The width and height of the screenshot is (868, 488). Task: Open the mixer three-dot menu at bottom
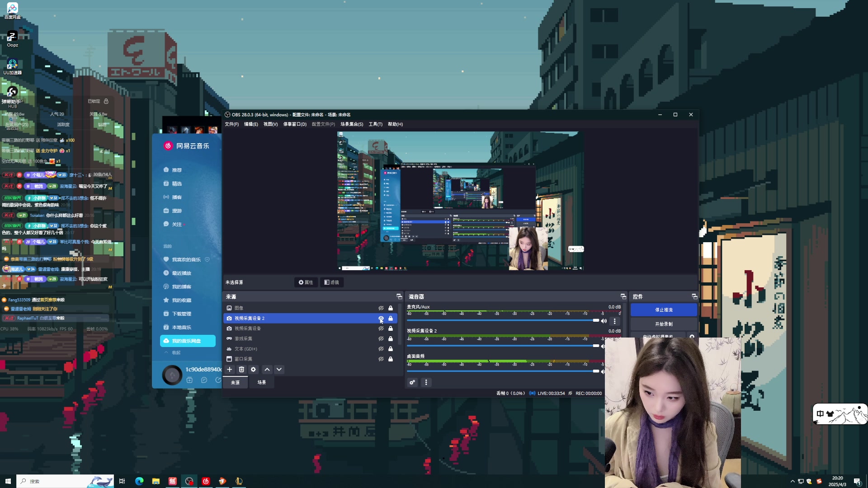pyautogui.click(x=426, y=383)
